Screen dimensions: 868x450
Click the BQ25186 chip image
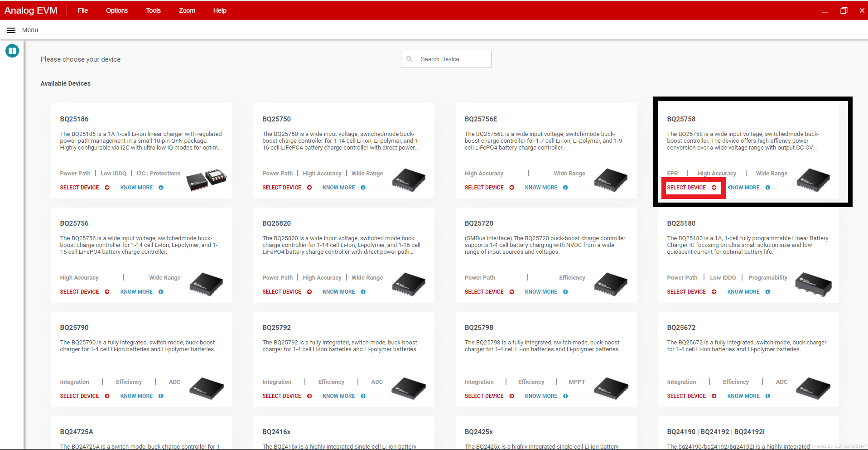tap(207, 180)
